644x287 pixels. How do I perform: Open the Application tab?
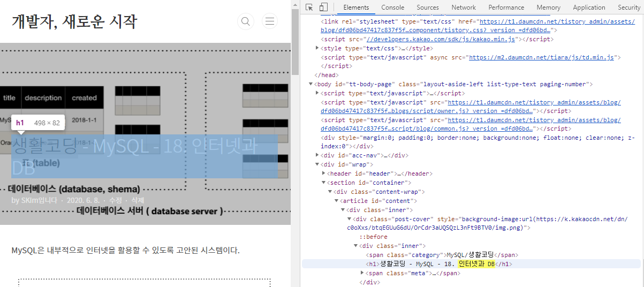(589, 7)
